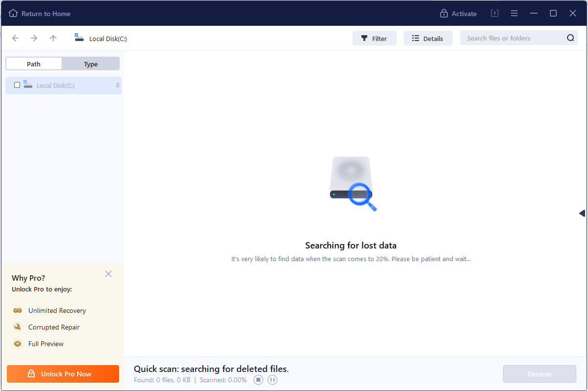Maximize the application window
The width and height of the screenshot is (588, 391).
pos(553,14)
